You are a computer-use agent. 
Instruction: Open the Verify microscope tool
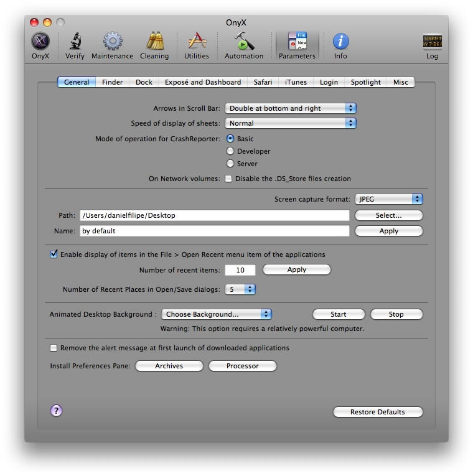75,45
